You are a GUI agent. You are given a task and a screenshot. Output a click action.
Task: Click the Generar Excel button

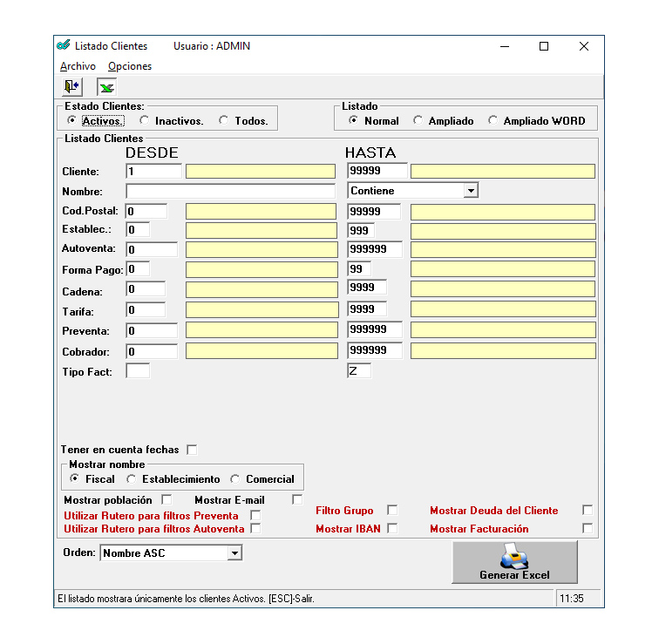(514, 562)
